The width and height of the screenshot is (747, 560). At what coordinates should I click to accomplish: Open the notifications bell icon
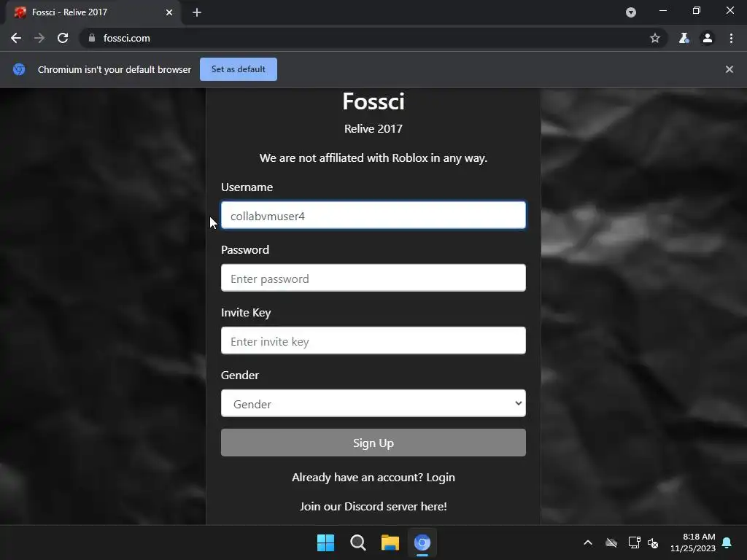coord(727,542)
